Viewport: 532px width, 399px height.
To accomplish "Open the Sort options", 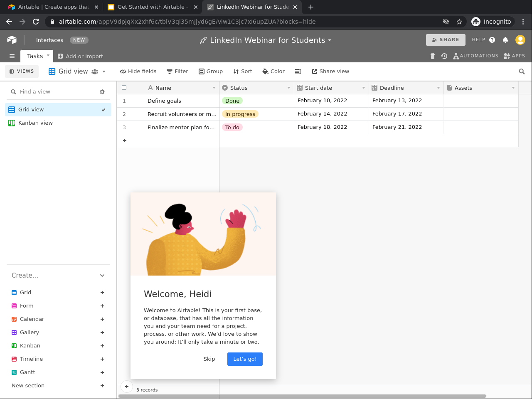I will (243, 71).
